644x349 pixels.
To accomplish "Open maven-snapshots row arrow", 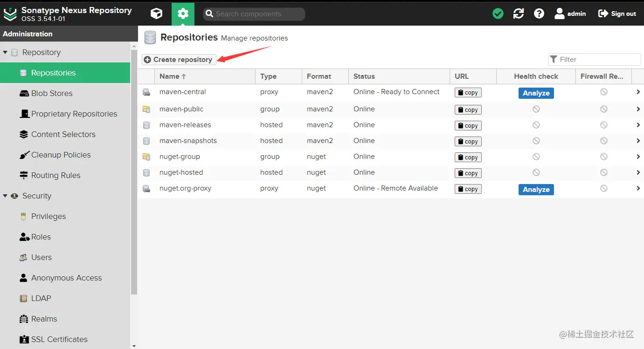I will (638, 141).
